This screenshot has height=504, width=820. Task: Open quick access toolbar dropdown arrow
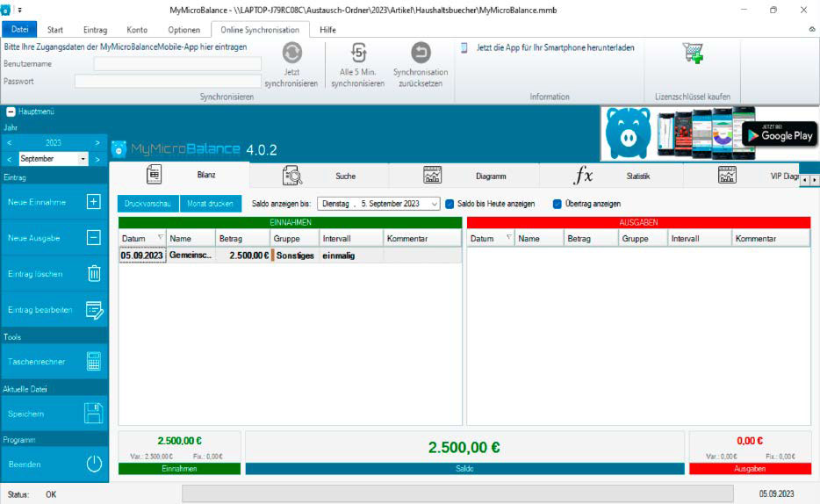point(20,10)
